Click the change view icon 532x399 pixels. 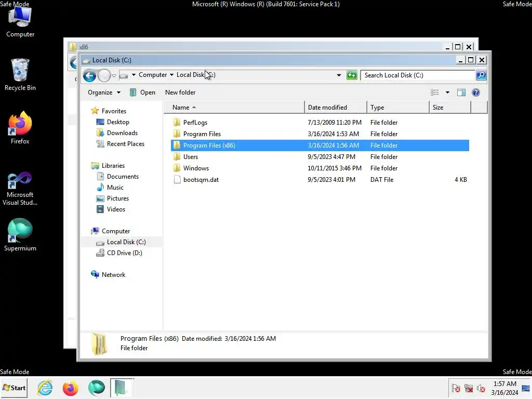(435, 92)
